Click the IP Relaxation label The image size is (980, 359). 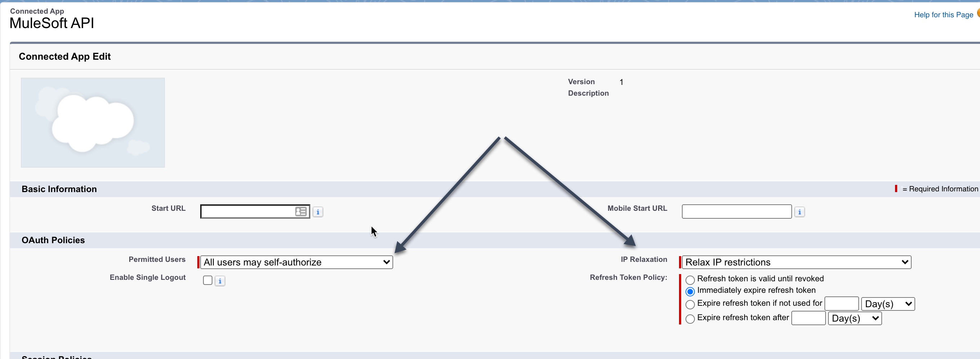pos(644,259)
